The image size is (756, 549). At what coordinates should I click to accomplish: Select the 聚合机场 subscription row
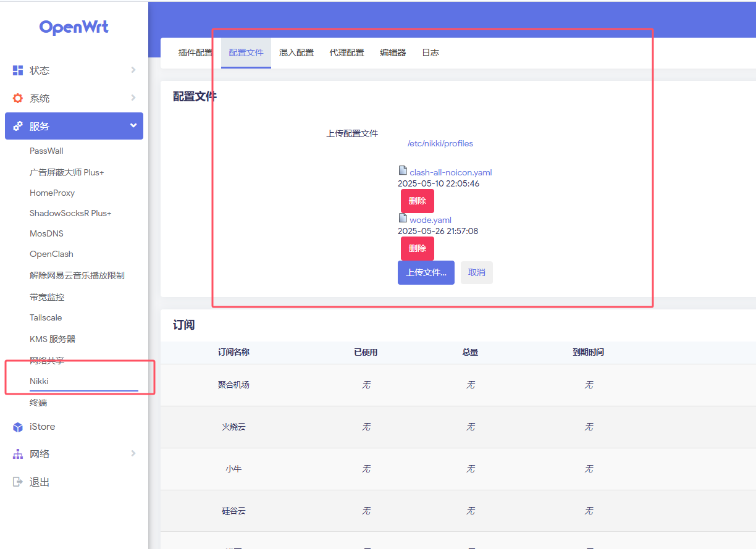tap(458, 385)
